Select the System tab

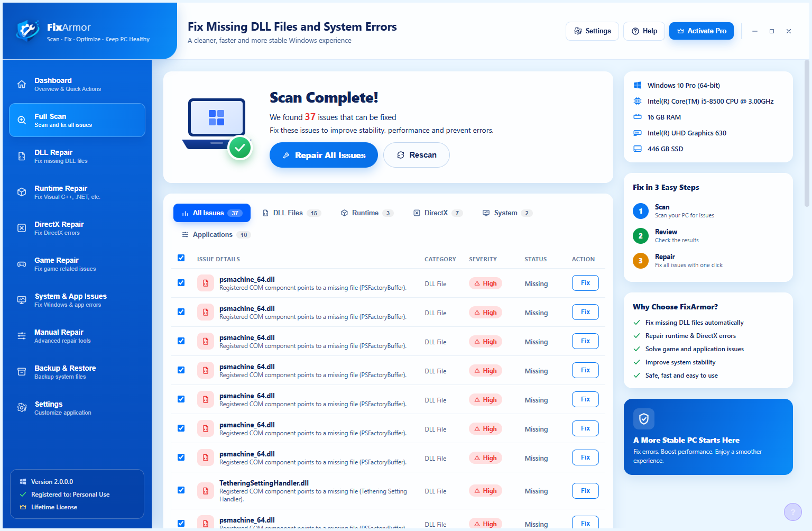click(x=507, y=213)
